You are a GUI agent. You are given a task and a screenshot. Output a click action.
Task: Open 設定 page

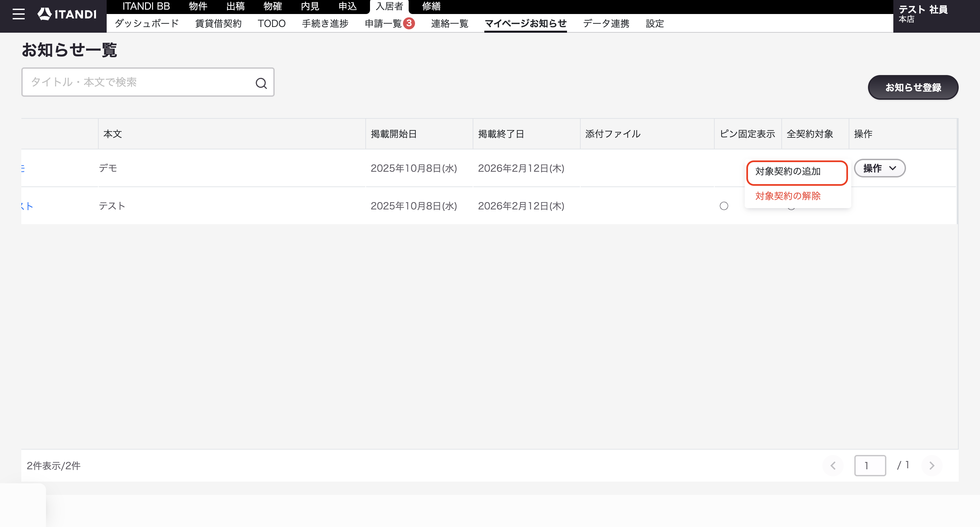(655, 24)
